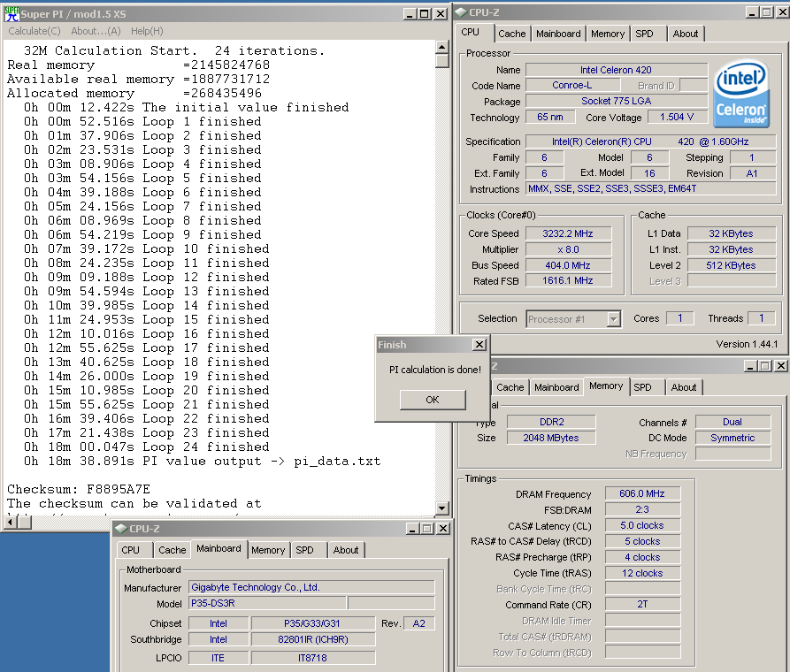Open the Processor #1 selection dropdown

tap(613, 319)
